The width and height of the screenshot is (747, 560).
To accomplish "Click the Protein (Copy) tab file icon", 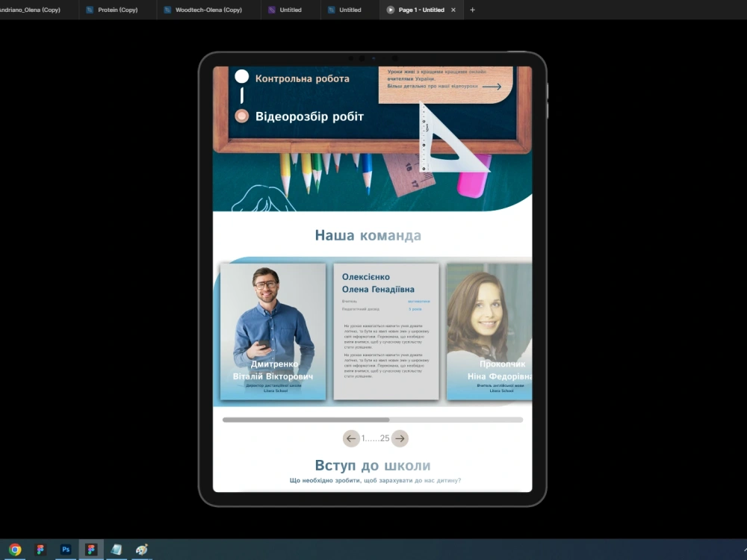I will [90, 10].
